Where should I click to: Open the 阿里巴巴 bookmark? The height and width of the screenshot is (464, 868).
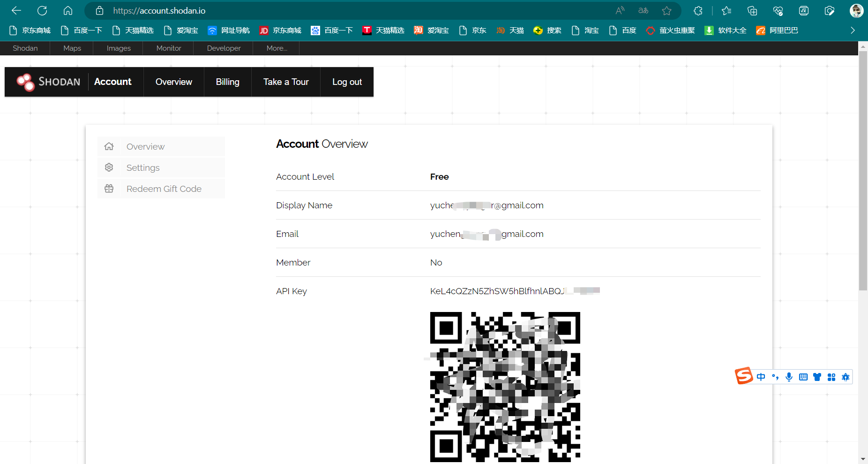(x=777, y=30)
